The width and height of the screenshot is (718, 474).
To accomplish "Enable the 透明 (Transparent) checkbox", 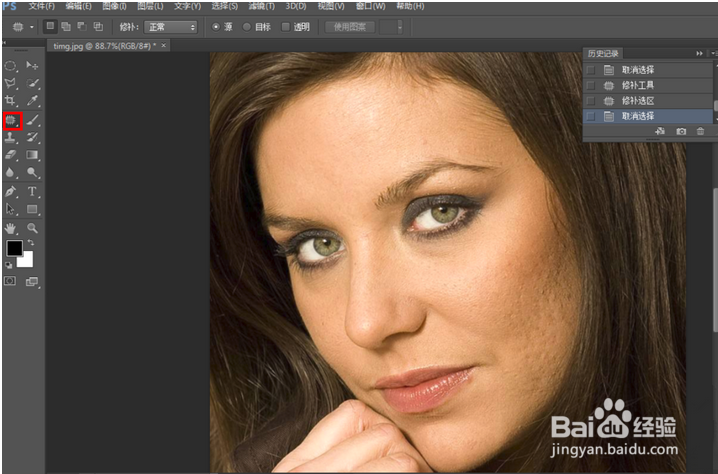I will (x=286, y=27).
